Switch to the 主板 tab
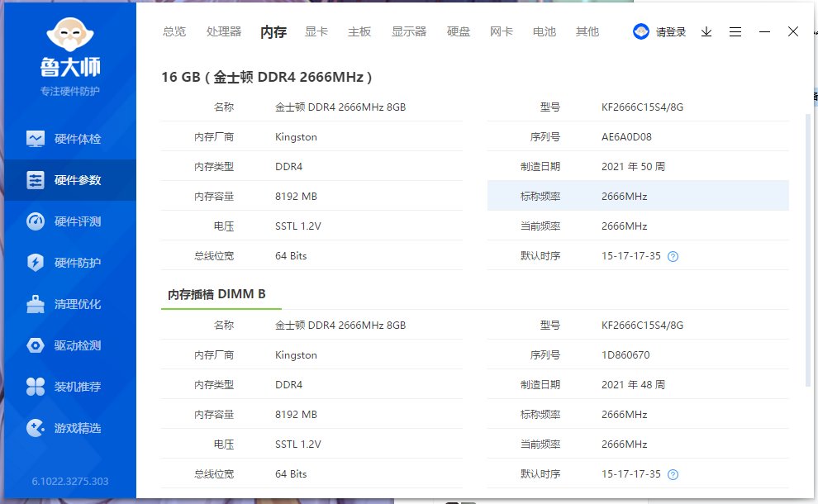This screenshot has height=504, width=818. 359,32
